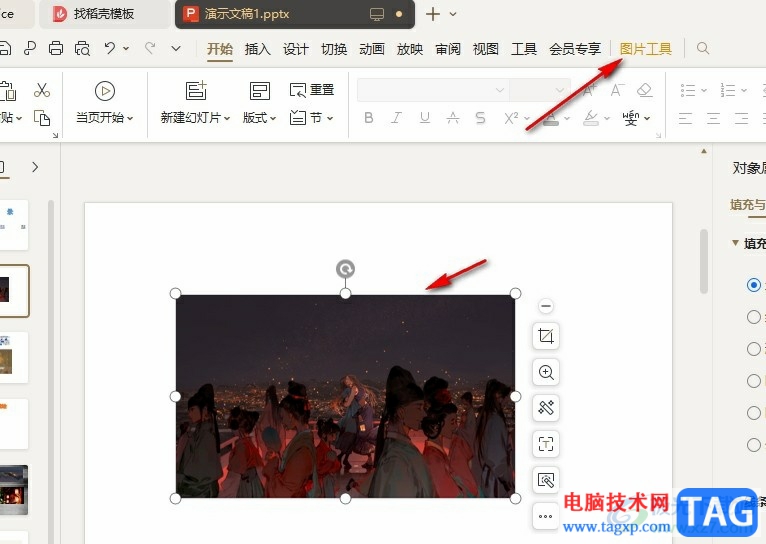This screenshot has width=766, height=544.
Task: Open the 动画 ribbon tab
Action: click(372, 49)
